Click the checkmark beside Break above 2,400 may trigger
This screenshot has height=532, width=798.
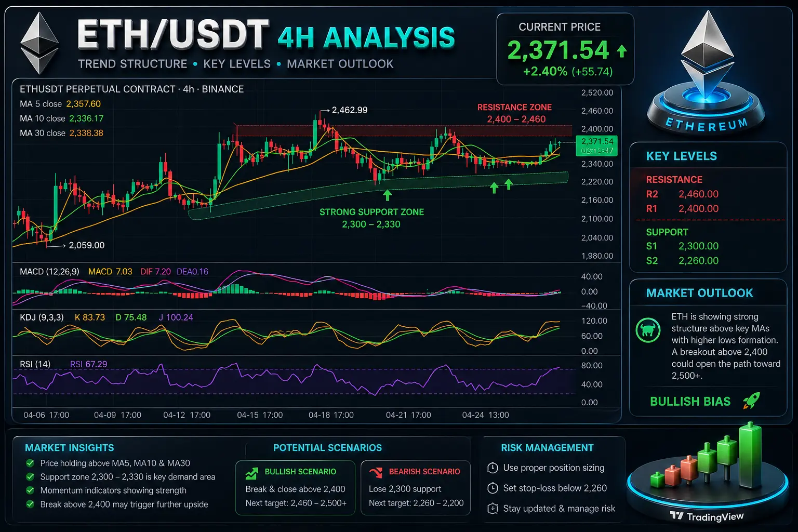point(30,504)
